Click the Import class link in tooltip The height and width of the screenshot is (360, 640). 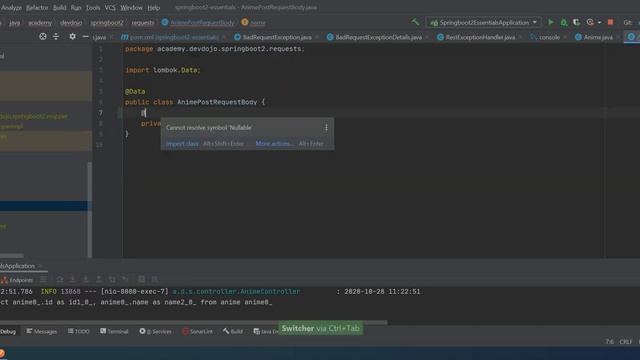[x=182, y=144]
